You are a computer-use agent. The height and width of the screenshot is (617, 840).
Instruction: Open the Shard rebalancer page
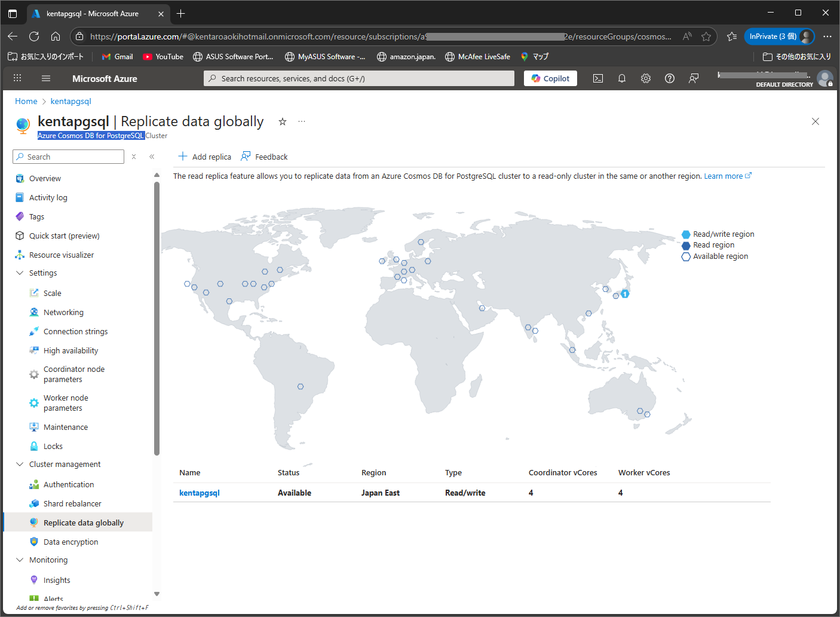pos(72,503)
